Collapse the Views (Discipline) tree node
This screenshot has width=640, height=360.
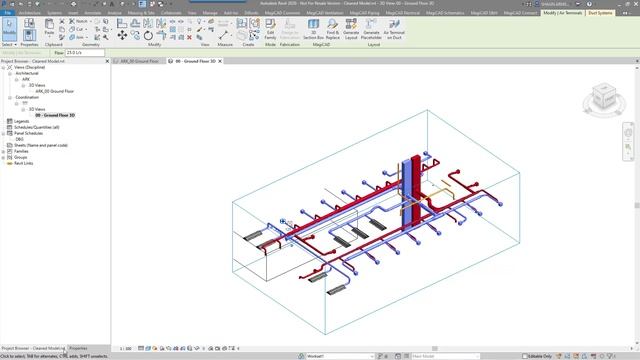click(x=3, y=67)
